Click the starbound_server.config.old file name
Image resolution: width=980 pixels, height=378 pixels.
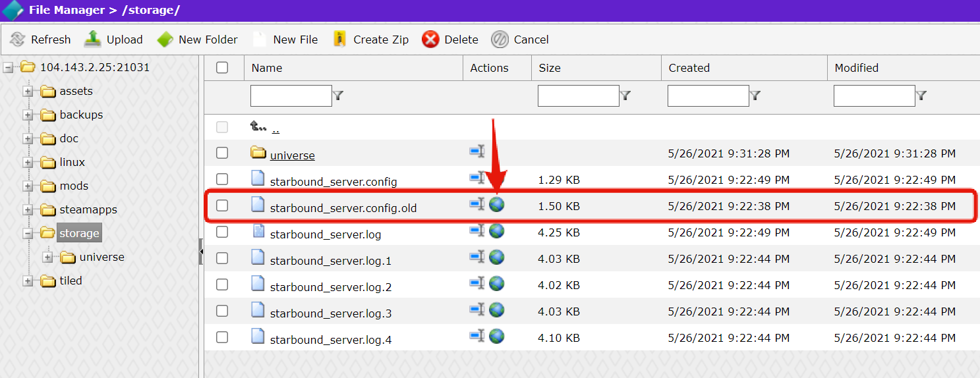(x=343, y=208)
